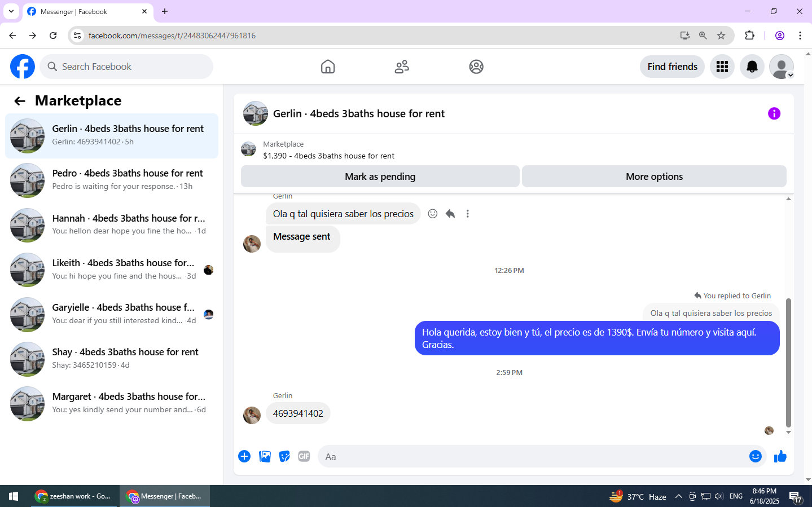Send a thumbs-up like

pos(780,456)
